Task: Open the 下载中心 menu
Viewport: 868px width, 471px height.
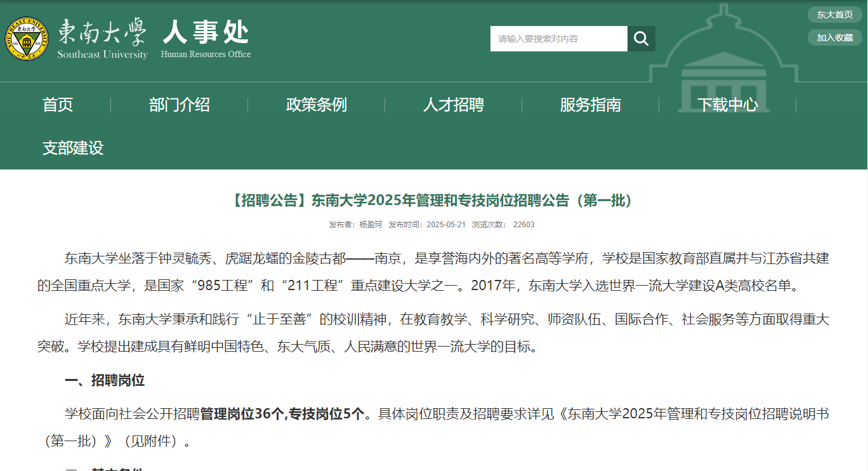Action: [728, 105]
